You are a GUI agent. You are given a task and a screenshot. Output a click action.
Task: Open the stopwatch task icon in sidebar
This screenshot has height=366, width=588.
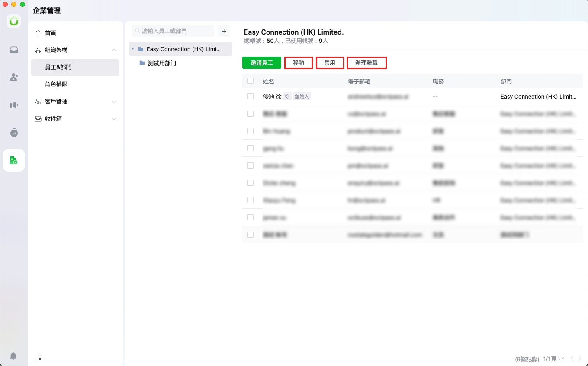coord(14,133)
